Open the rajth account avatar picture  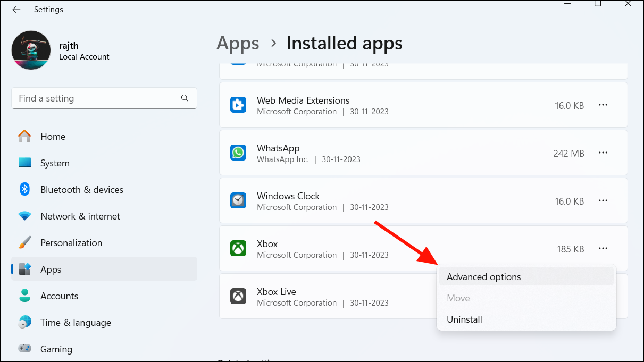[31, 50]
